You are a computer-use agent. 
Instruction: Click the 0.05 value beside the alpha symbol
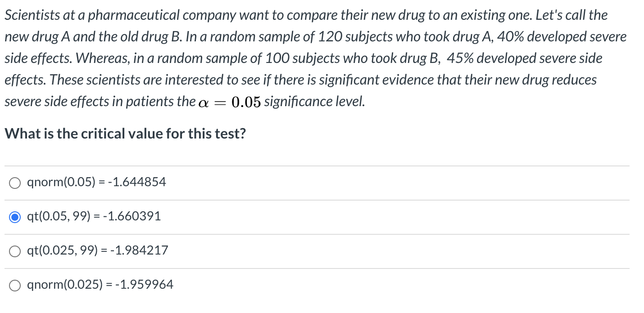click(246, 102)
